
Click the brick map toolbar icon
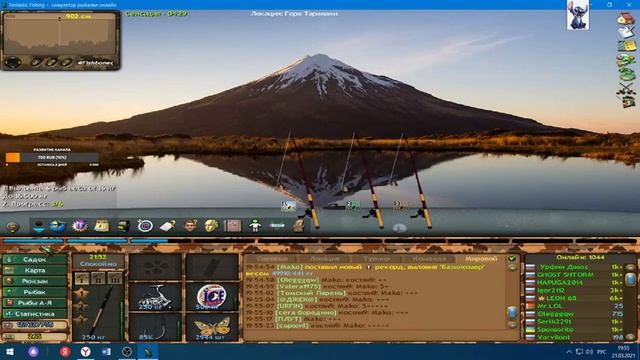pyautogui.click(x=233, y=225)
